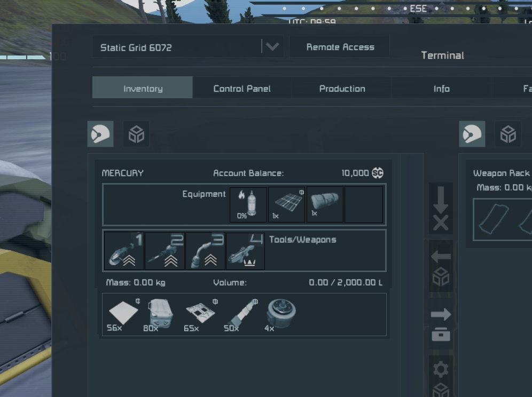Toggle grid cube filter above MERCURY inventory
Viewport: 532px width, 397px height.
point(136,134)
